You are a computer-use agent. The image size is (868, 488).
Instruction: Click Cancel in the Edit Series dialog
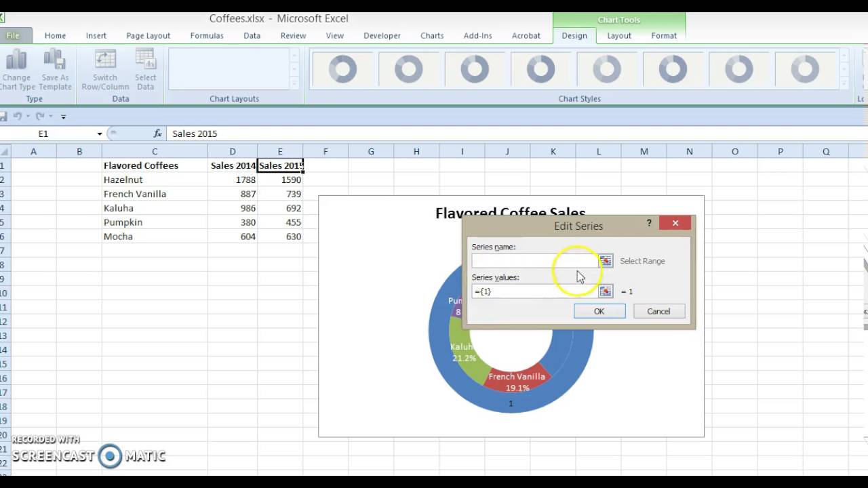point(658,311)
